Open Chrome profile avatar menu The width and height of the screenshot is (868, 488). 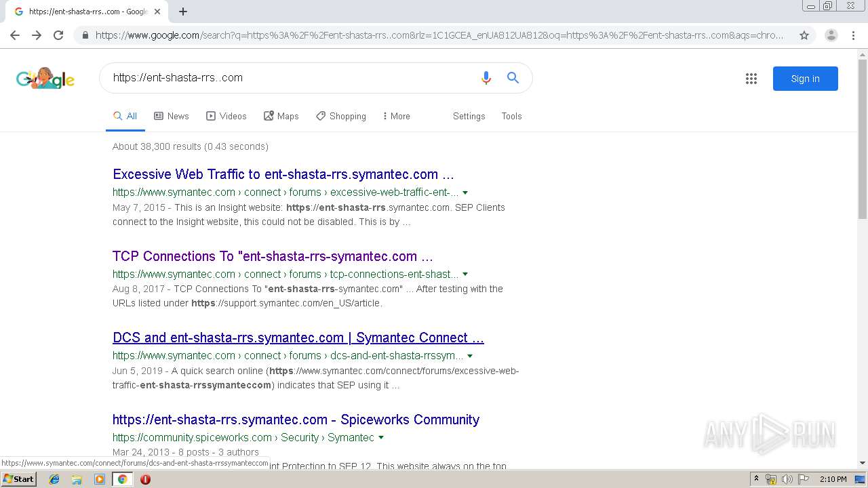tap(831, 35)
